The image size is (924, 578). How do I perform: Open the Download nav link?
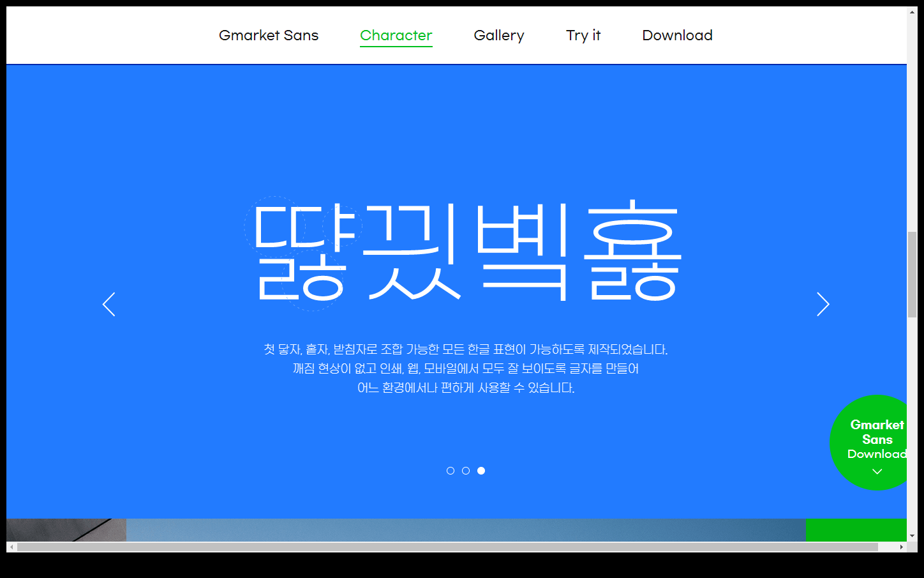click(x=678, y=35)
